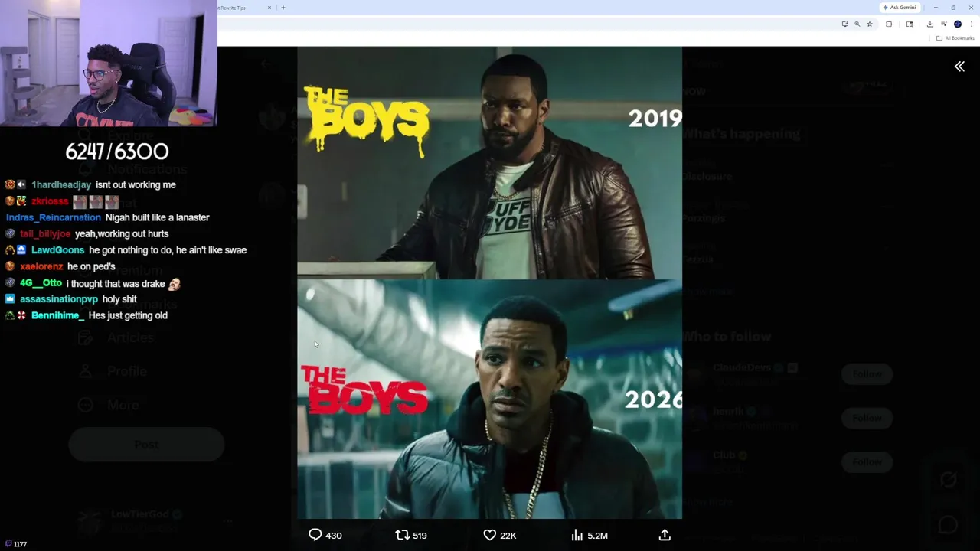Click the install app icon in address bar
Viewport: 980px width, 551px height.
tap(844, 24)
